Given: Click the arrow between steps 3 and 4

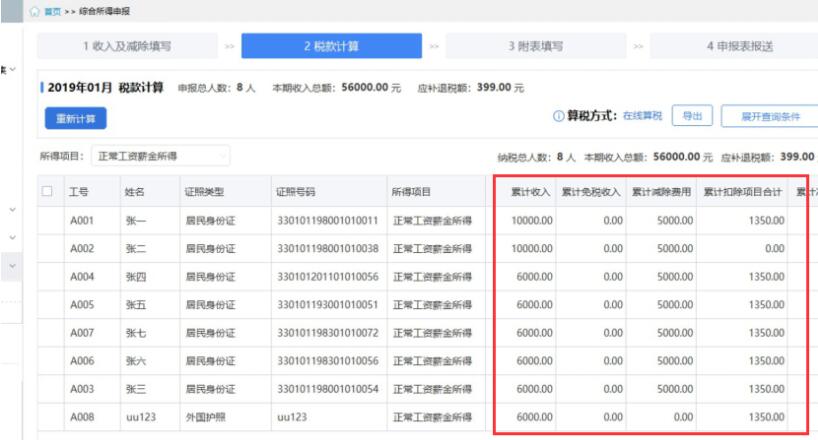Looking at the screenshot, I should click(638, 46).
